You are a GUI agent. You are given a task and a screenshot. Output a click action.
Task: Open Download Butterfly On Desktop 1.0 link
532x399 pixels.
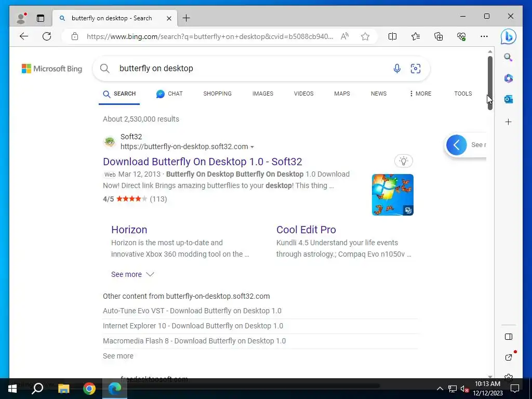tap(202, 162)
